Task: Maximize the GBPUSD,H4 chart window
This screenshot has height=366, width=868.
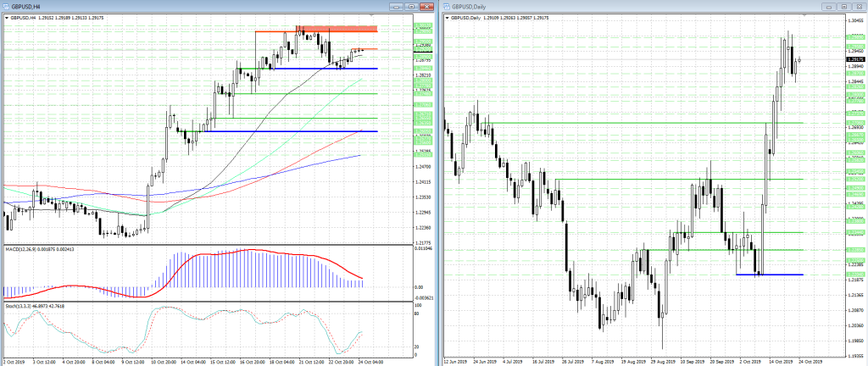Action: 410,6
